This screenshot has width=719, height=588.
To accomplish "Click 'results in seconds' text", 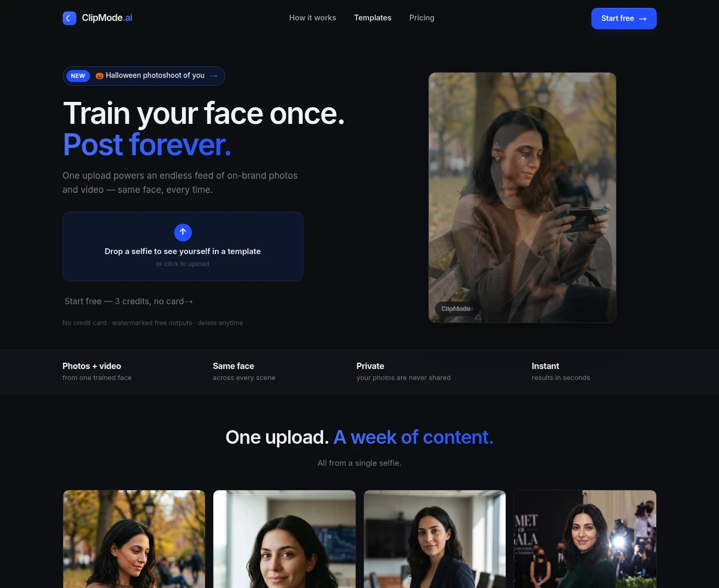I will [561, 378].
